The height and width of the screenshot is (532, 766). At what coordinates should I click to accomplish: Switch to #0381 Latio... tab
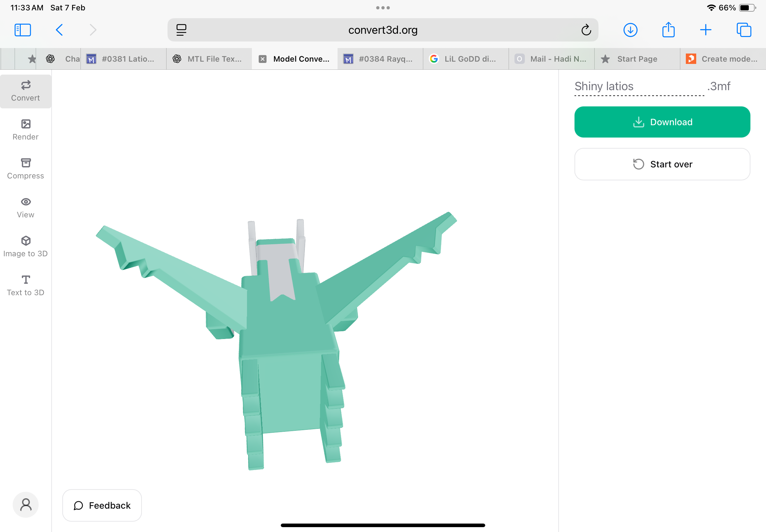[x=123, y=59]
